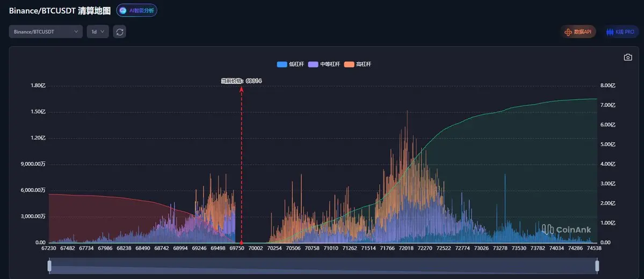Image resolution: width=644 pixels, height=279 pixels.
Task: Click the AI智能分析 robot icon
Action: 123,11
